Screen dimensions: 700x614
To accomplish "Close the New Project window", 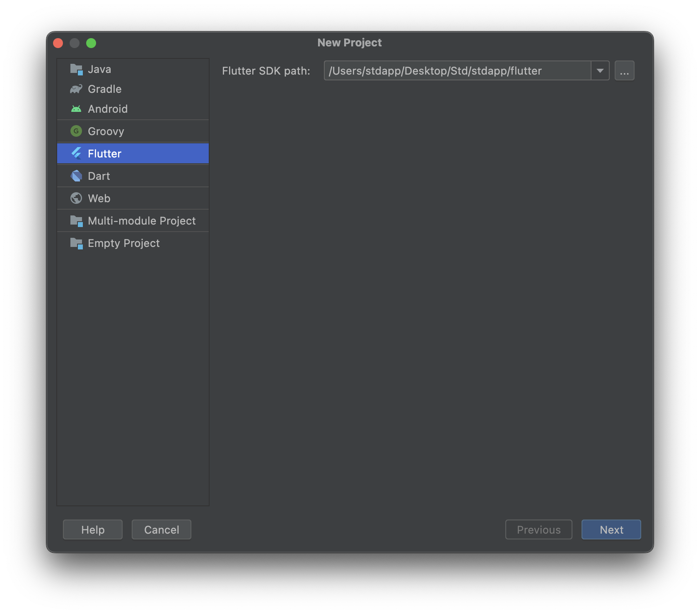I will click(x=58, y=43).
